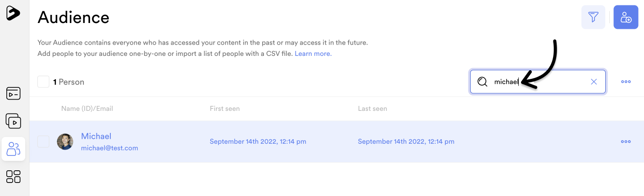This screenshot has width=644, height=196.
Task: Select the Audience people sidebar icon
Action: pos(14,149)
